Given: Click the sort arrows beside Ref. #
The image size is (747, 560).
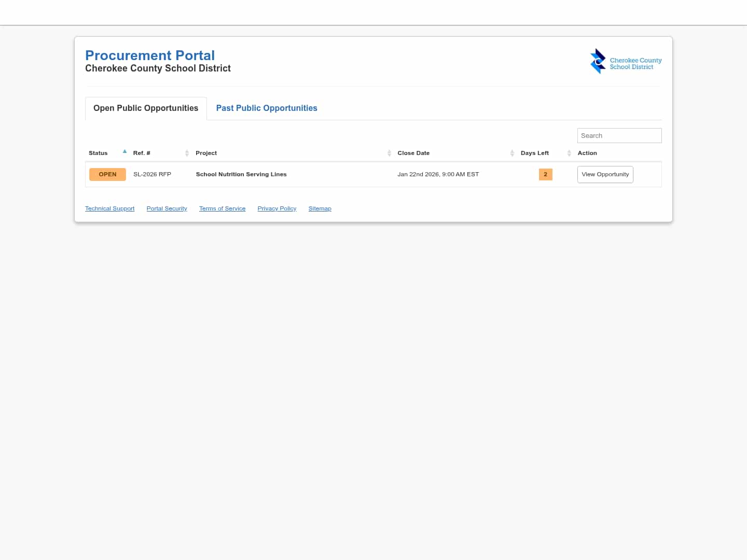Looking at the screenshot, I should 187,153.
